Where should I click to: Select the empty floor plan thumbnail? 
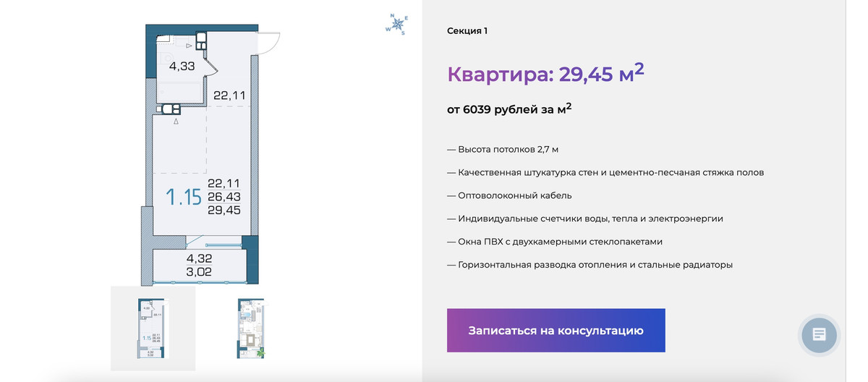(x=153, y=328)
